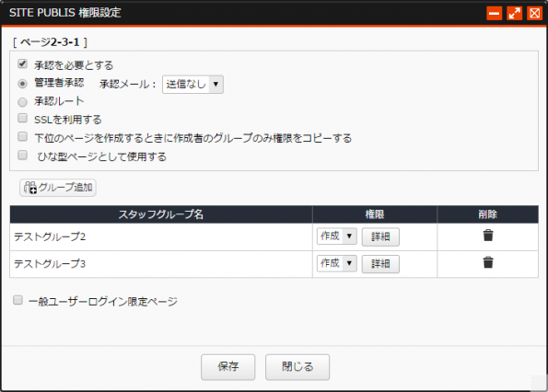The width and height of the screenshot is (548, 392).
Task: Delete テストグループ2 with the trash icon
Action: click(488, 236)
